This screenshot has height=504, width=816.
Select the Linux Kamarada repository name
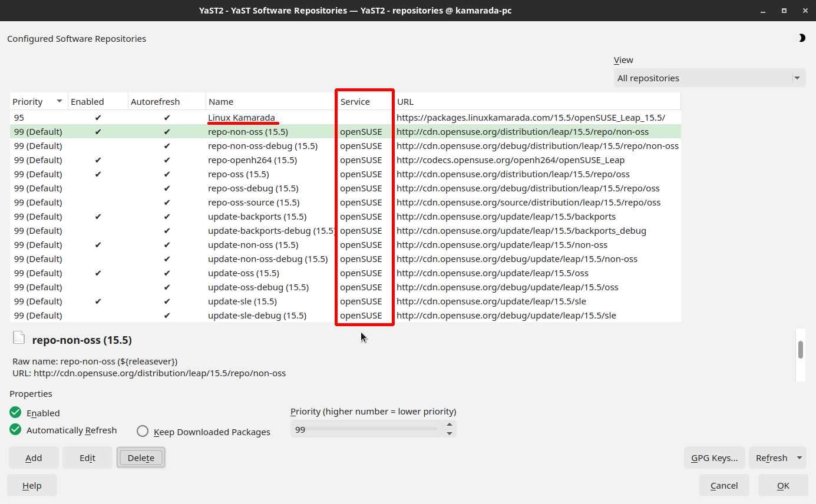242,118
